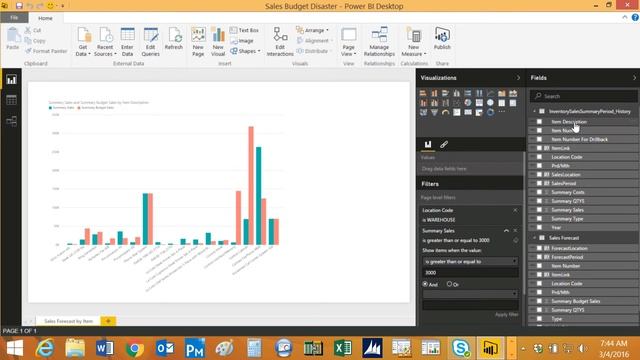Choose the pie chart visualization
This screenshot has width=640, height=360.
pos(468,103)
